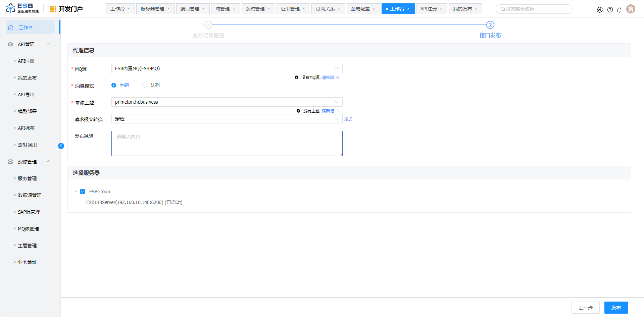Image resolution: width=644 pixels, height=317 pixels.
Task: Open the notifications bell icon
Action: click(619, 10)
